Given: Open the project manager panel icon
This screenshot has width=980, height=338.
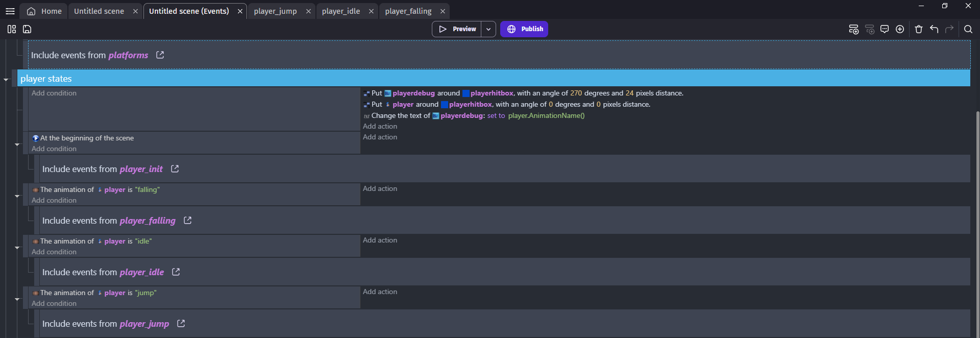Looking at the screenshot, I should [x=11, y=29].
